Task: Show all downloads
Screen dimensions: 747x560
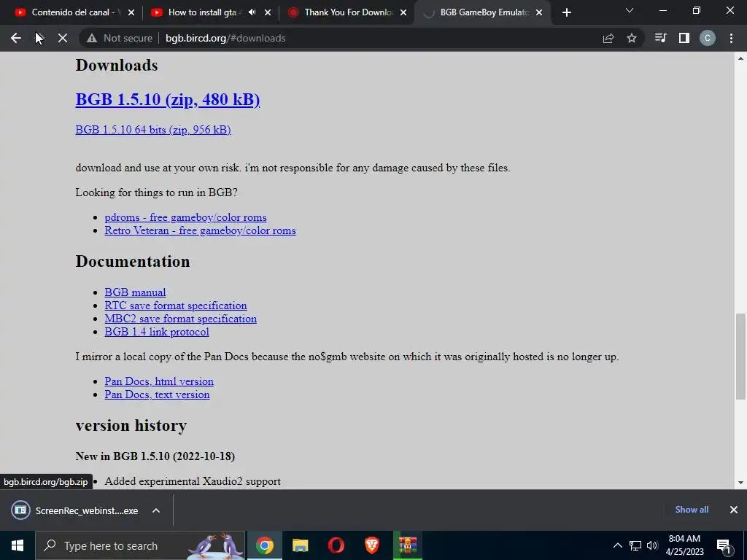Action: [692, 510]
